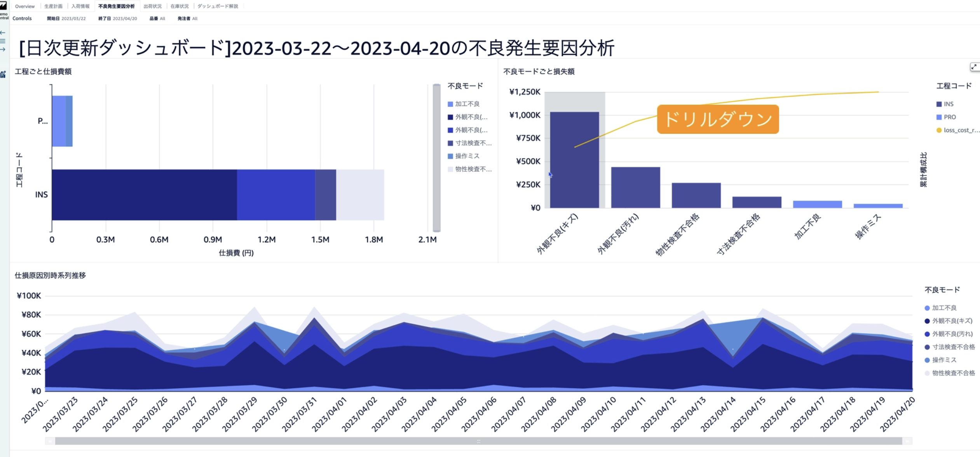Click the back arrow in left sidebar
The width and height of the screenshot is (980, 457).
(x=3, y=33)
